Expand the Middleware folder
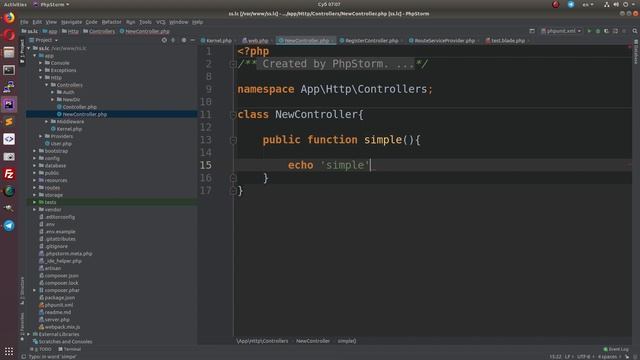 [47, 122]
